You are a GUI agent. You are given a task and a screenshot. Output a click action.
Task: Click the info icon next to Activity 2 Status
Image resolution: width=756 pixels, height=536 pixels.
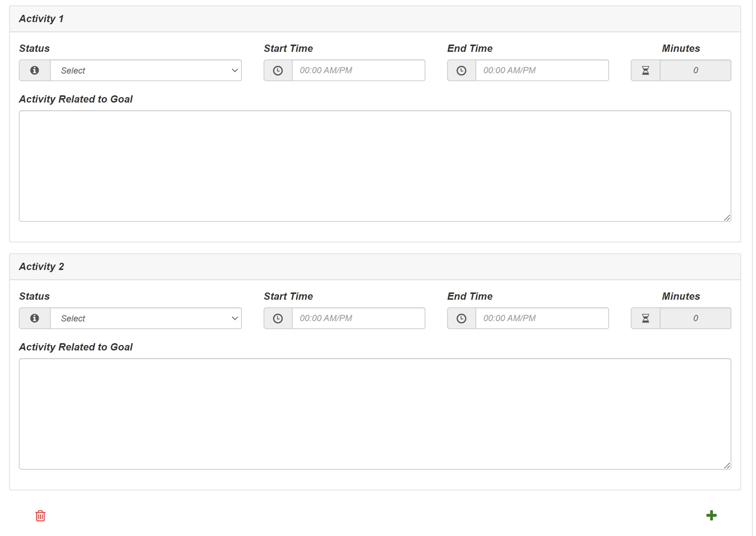coord(34,318)
